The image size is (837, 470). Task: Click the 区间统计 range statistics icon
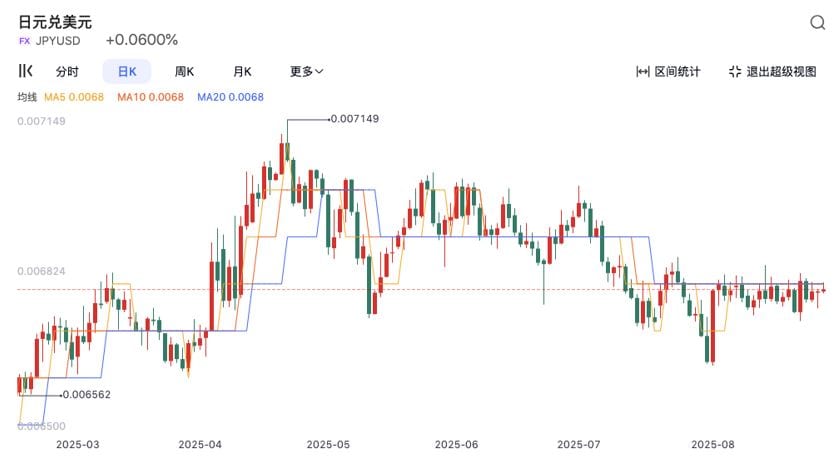pyautogui.click(x=643, y=72)
